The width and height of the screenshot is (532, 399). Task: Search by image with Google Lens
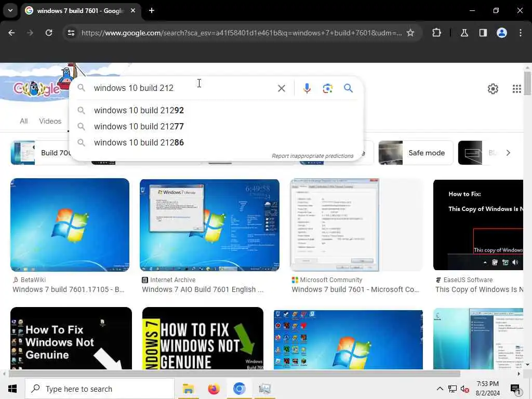[x=327, y=88]
